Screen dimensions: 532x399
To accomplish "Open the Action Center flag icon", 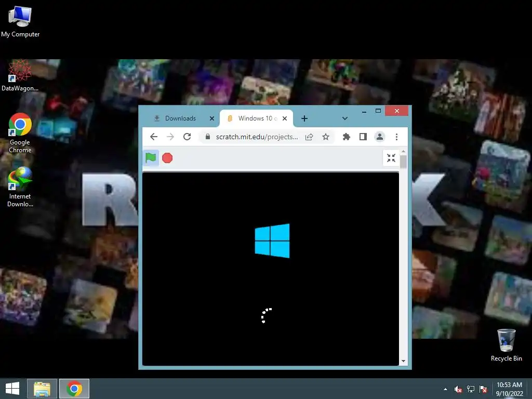I will pyautogui.click(x=483, y=389).
